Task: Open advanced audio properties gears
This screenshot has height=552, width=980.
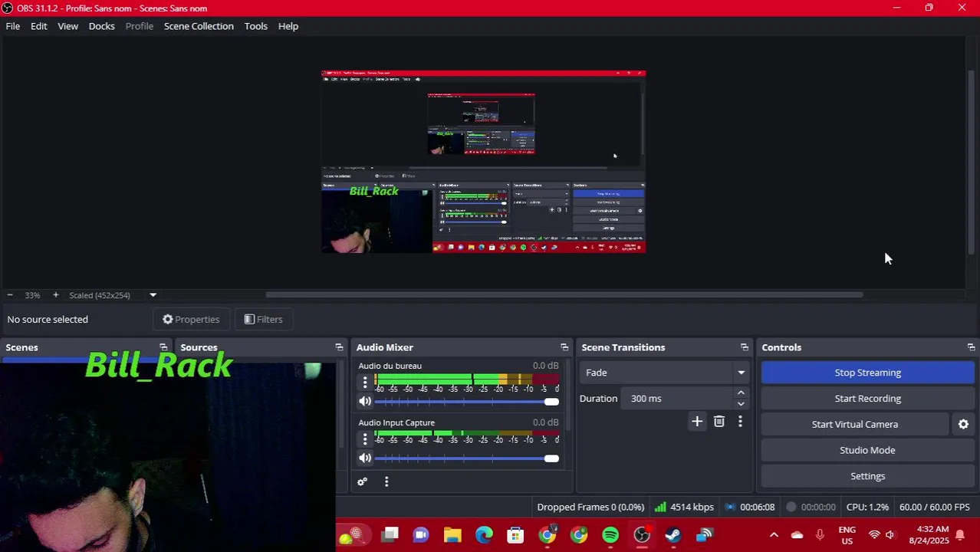Action: (x=362, y=482)
